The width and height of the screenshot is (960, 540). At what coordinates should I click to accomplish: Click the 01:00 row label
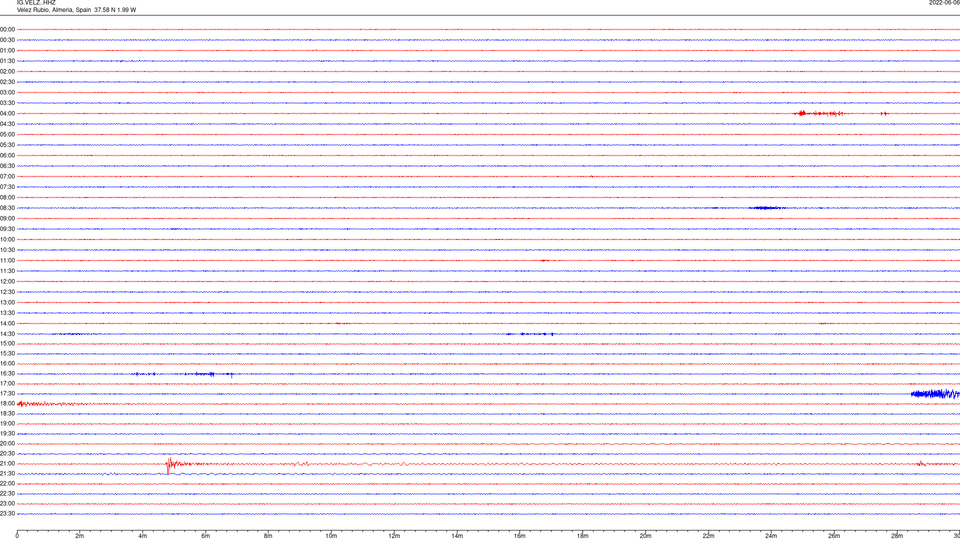coord(8,50)
